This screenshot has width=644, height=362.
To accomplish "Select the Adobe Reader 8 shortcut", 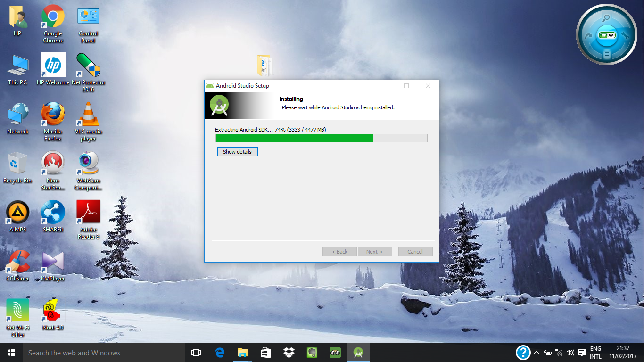I will (x=88, y=220).
